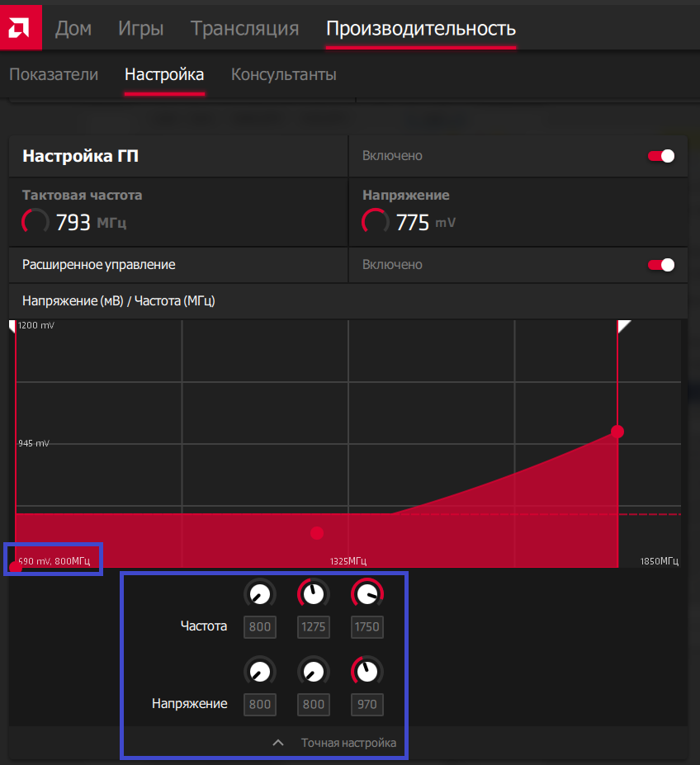Click the Точная настройка label
The height and width of the screenshot is (765, 700).
click(348, 743)
